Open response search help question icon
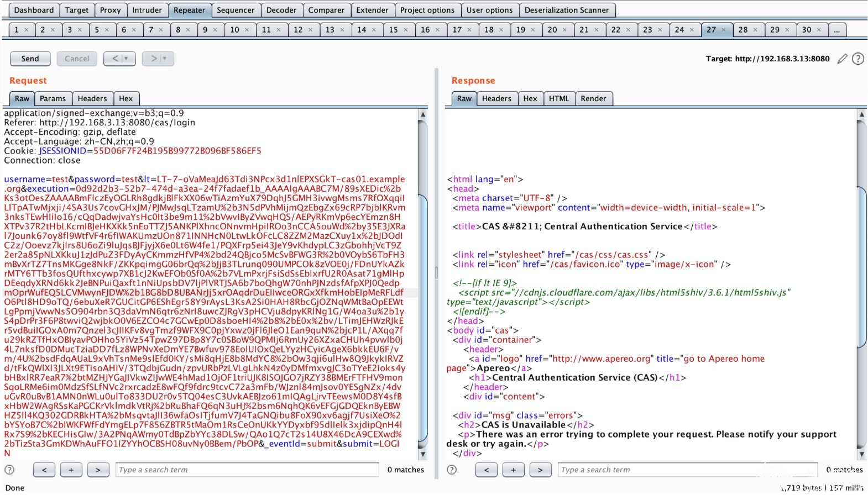Image resolution: width=868 pixels, height=495 pixels. [452, 470]
